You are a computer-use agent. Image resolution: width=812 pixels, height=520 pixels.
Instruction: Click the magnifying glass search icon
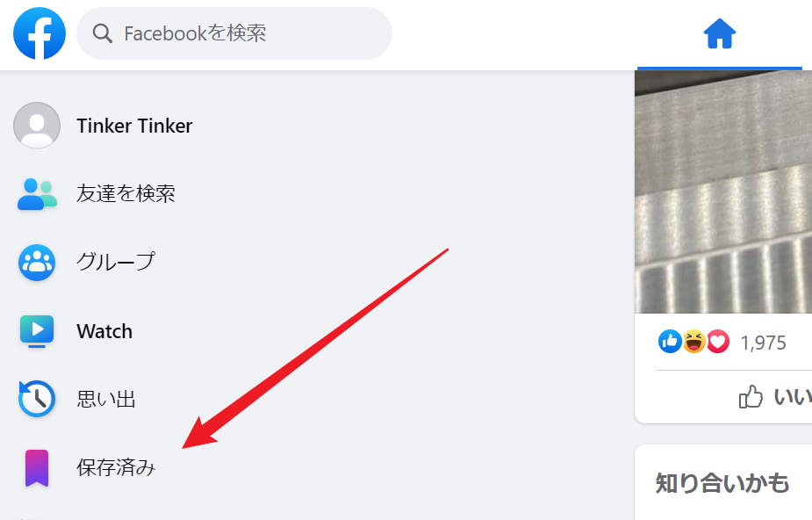(x=102, y=33)
